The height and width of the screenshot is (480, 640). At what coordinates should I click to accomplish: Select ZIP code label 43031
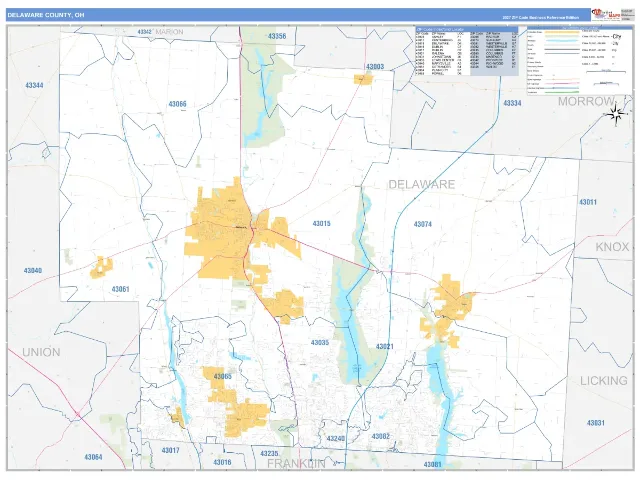(x=596, y=423)
